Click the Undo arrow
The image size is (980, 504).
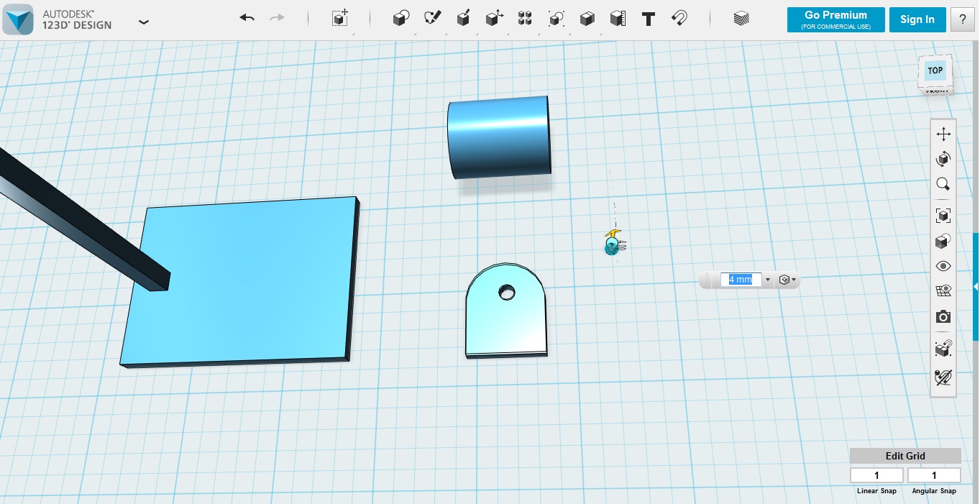tap(247, 17)
